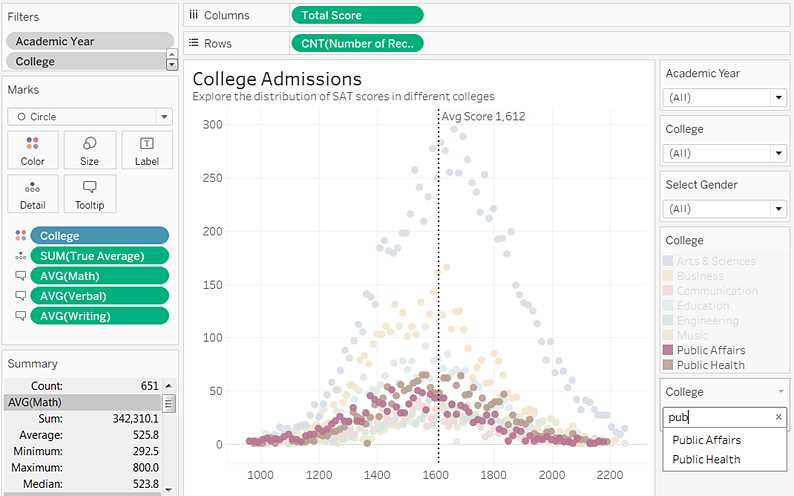
Task: Click the color icon beside College pill
Action: point(19,236)
